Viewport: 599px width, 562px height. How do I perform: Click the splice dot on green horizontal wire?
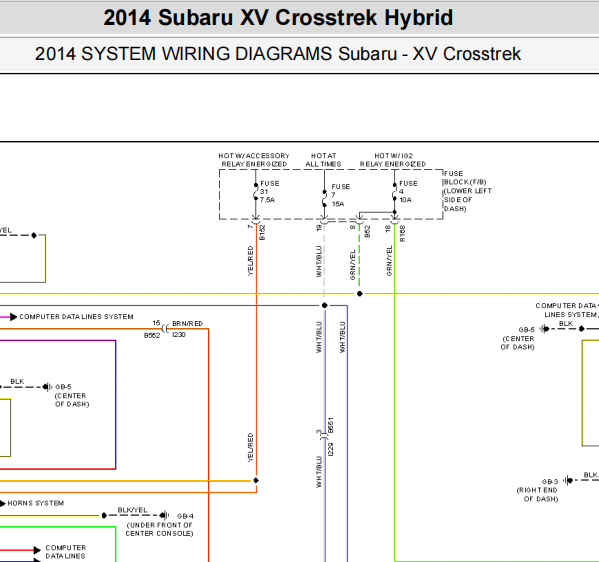[x=359, y=294]
